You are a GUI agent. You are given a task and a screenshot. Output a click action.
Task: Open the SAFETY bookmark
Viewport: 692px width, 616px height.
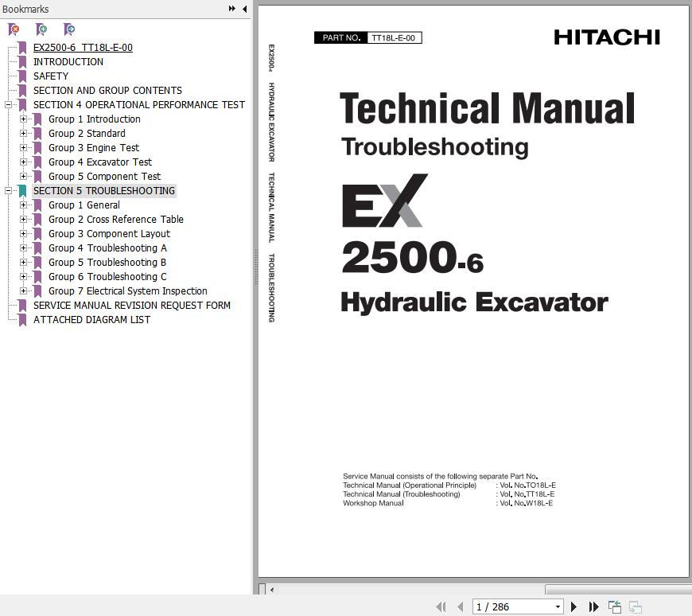(51, 76)
